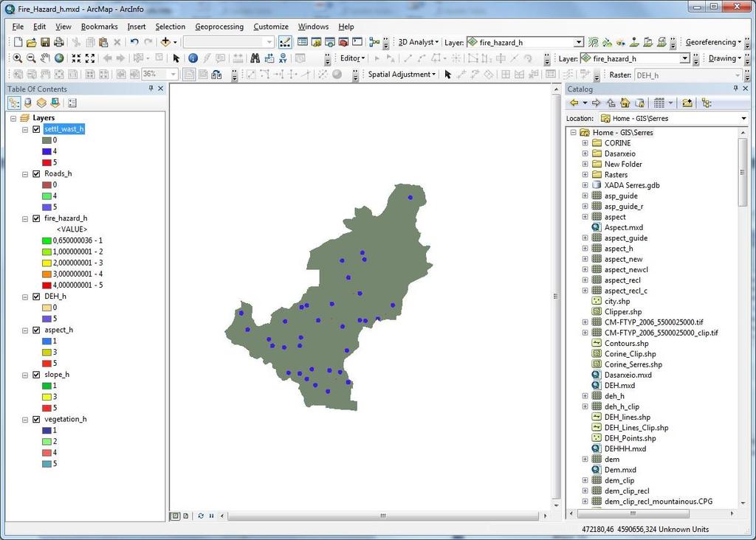Undo the last action
The height and width of the screenshot is (540, 756).
coord(134,42)
